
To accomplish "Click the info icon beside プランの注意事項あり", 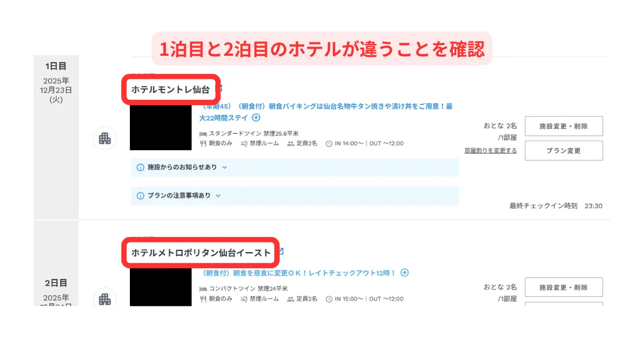I will (141, 196).
